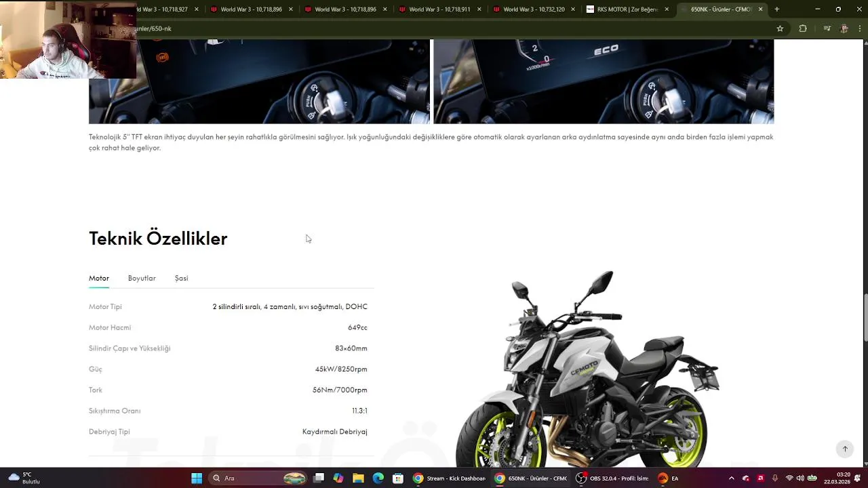Switch to World War 3 - 10,718,911 tab

click(439, 9)
